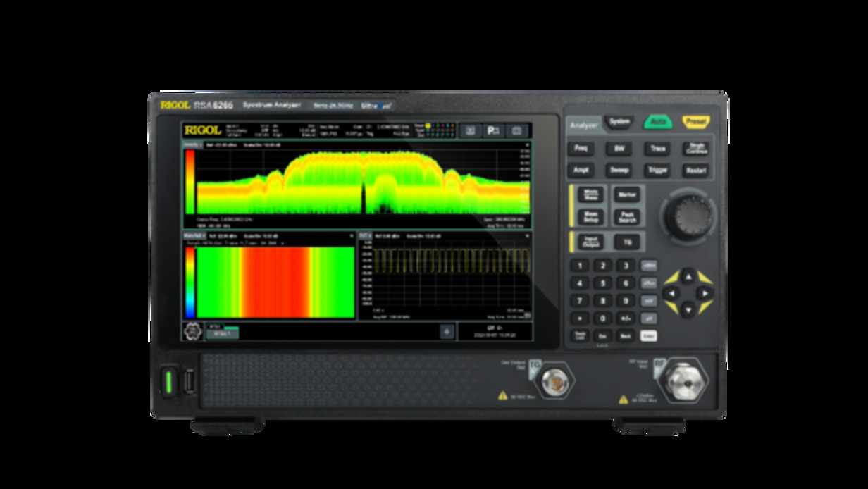Select the Waterfall pane tab
The height and width of the screenshot is (489, 868).
[194, 235]
